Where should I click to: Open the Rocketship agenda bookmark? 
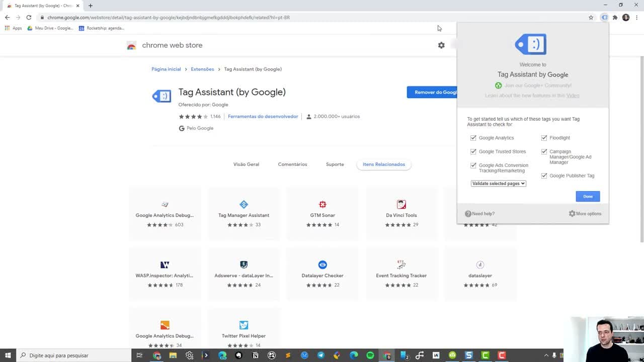[x=102, y=28]
